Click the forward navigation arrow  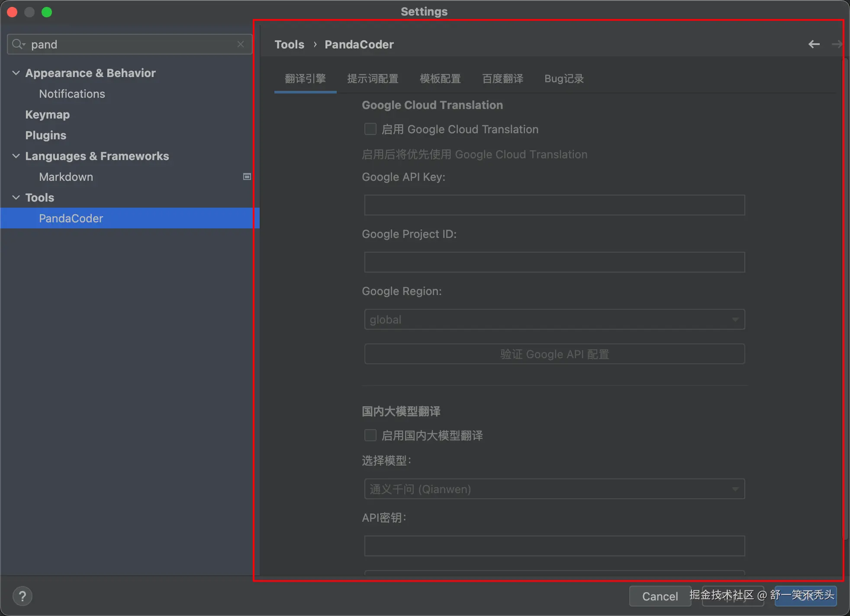coord(837,44)
